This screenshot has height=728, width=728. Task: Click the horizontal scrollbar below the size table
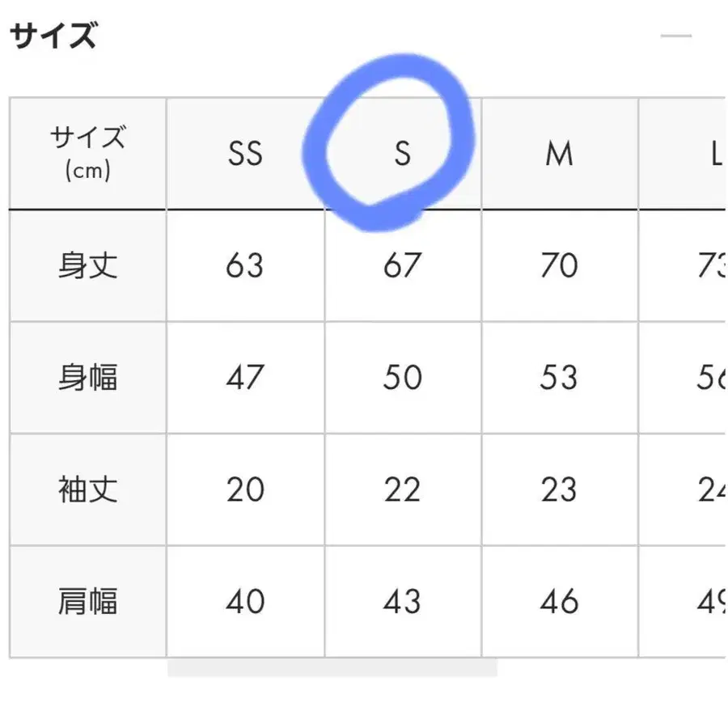click(x=332, y=667)
